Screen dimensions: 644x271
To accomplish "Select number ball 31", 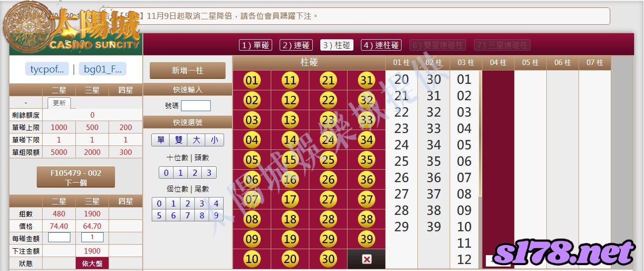I will pos(366,80).
